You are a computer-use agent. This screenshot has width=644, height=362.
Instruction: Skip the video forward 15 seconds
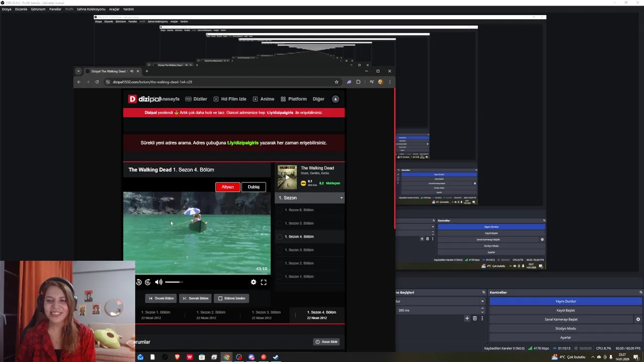click(x=147, y=282)
